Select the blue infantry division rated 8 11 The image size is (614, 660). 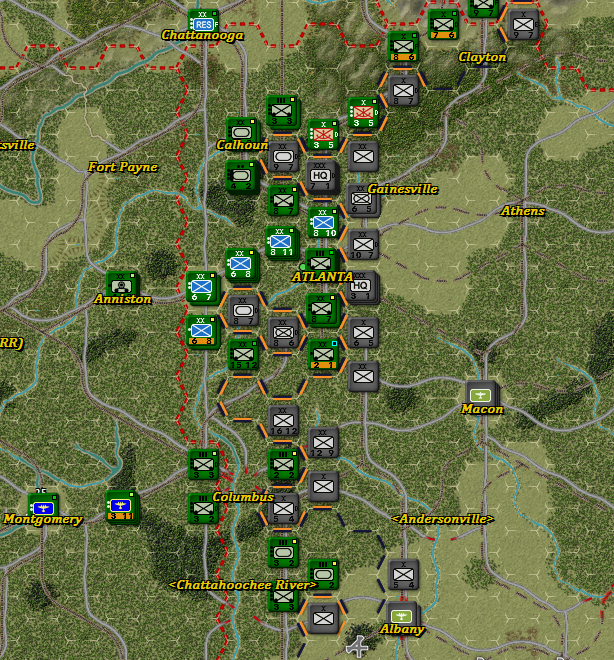coord(281,242)
